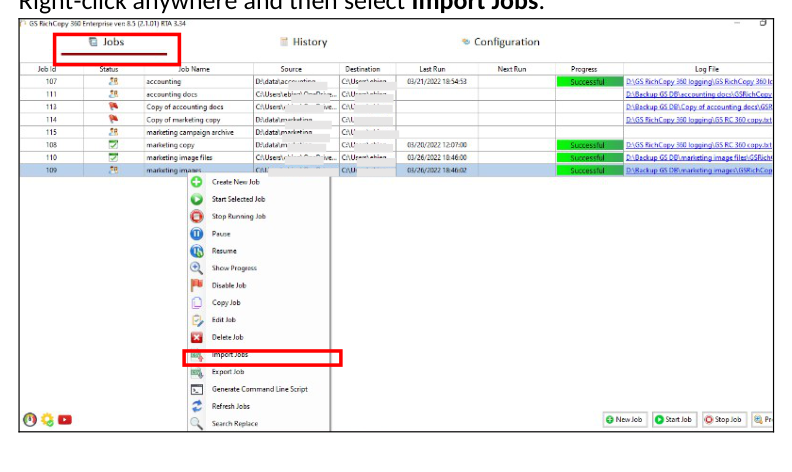Open log file link of marketing image files

(699, 157)
